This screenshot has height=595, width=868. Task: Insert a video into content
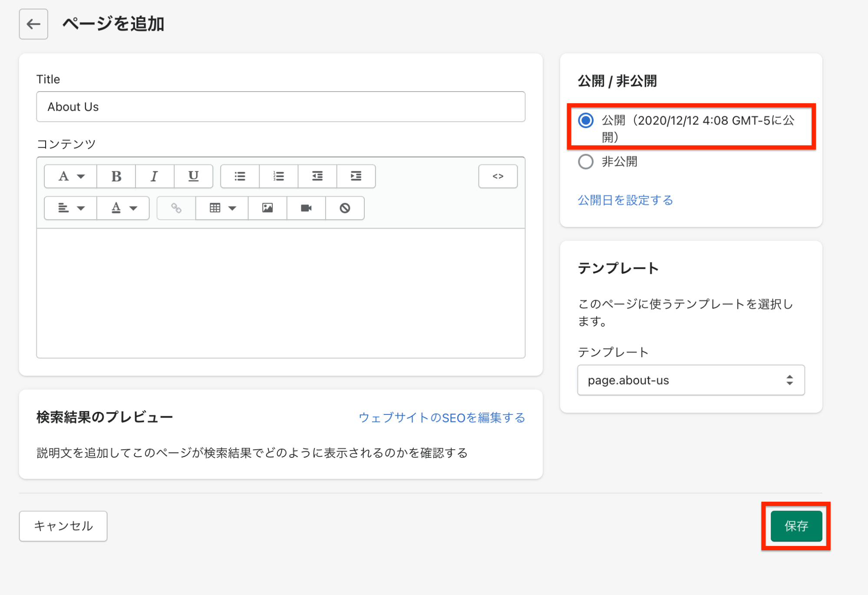point(306,208)
